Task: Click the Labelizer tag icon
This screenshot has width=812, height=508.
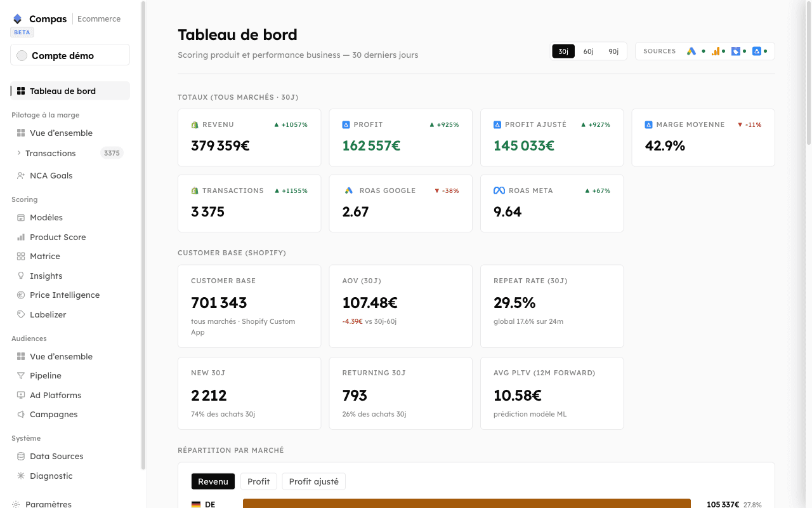Action: pyautogui.click(x=21, y=314)
